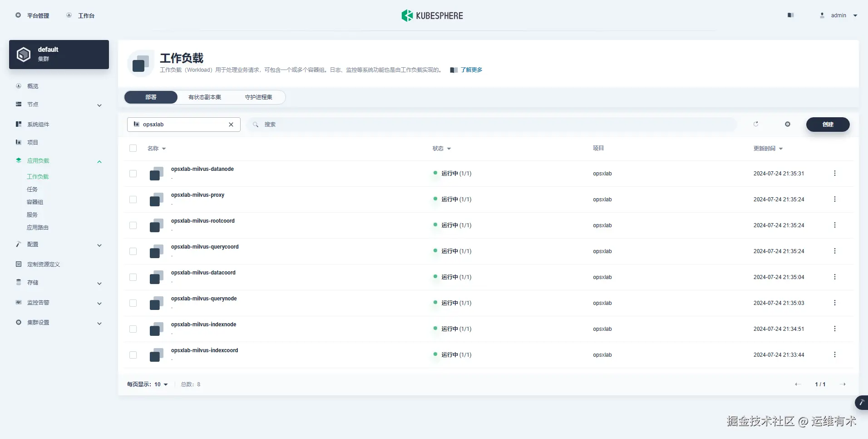
Task: Select all workloads via header checkbox
Action: [133, 148]
